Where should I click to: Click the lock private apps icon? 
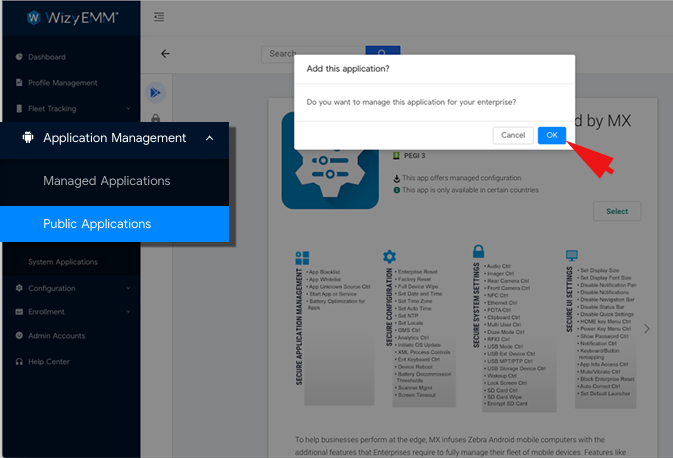[x=155, y=118]
